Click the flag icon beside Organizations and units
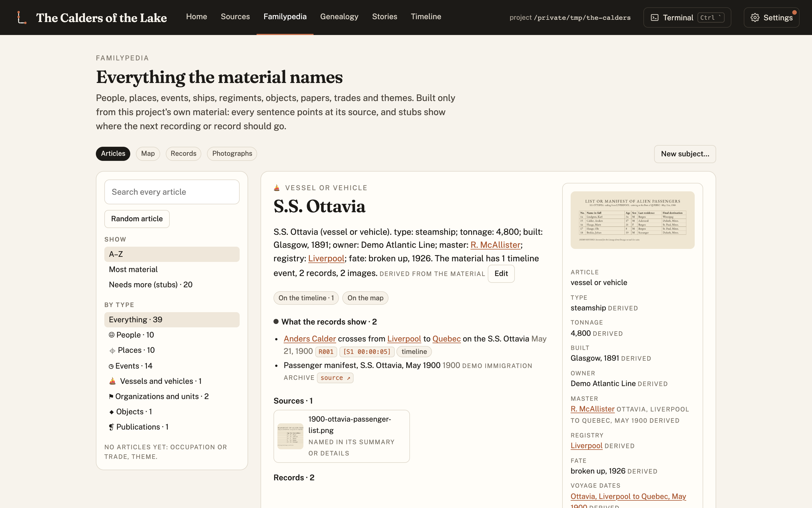Screen dimensions: 812x508 tap(111, 397)
